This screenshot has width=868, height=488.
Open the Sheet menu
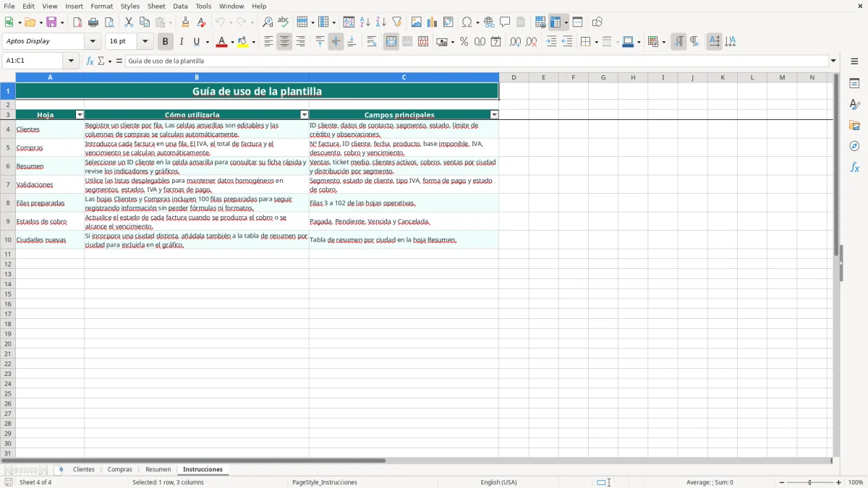tap(156, 6)
